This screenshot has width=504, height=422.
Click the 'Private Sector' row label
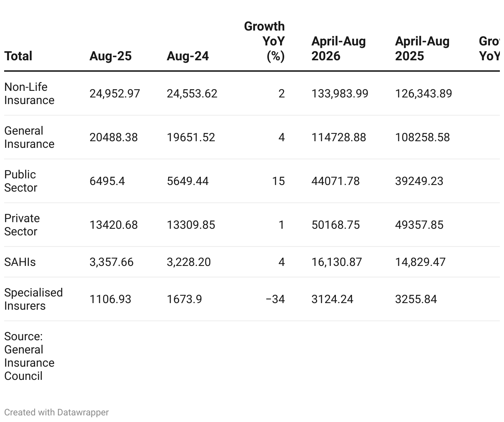(x=22, y=225)
